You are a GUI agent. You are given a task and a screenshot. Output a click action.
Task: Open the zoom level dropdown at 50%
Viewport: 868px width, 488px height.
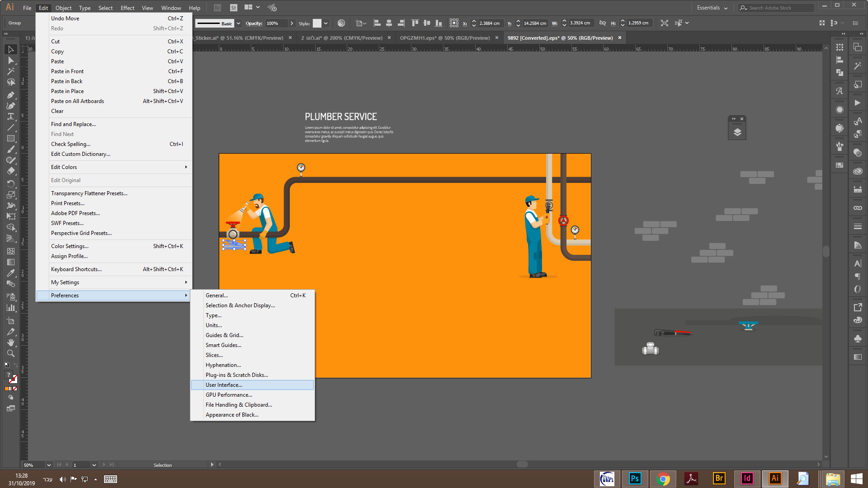point(49,465)
